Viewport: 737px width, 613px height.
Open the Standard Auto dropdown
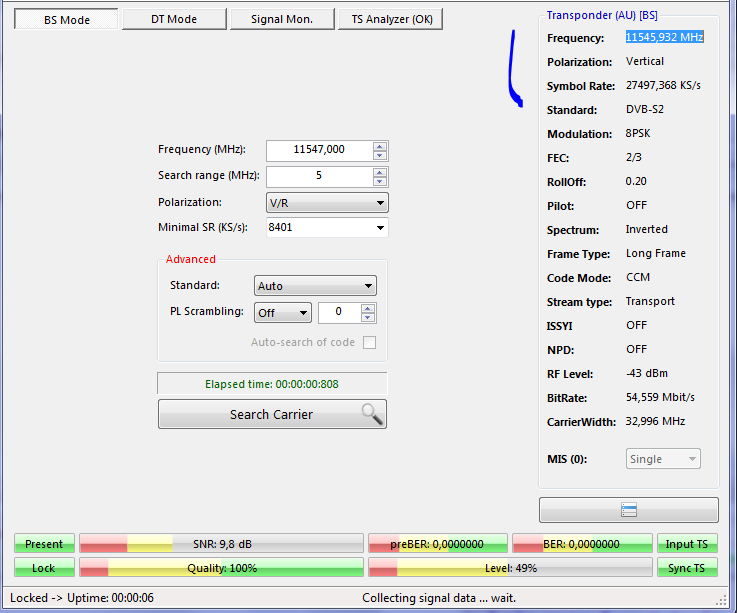(x=315, y=286)
